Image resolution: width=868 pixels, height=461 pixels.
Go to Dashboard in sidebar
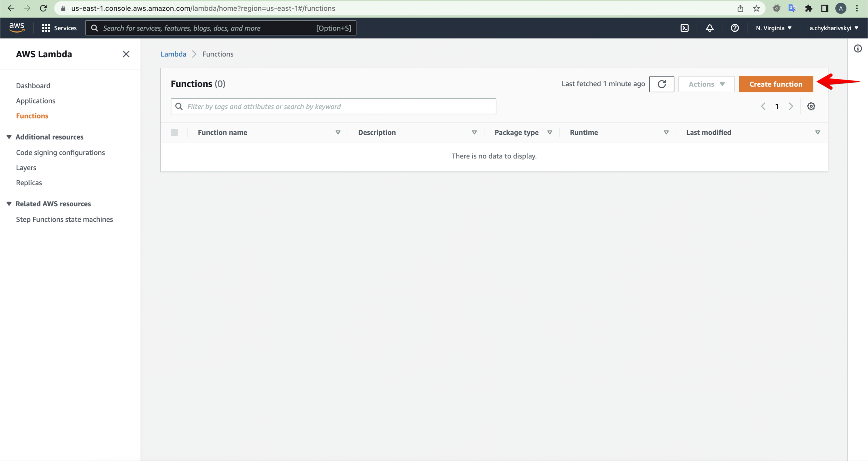[x=33, y=85]
